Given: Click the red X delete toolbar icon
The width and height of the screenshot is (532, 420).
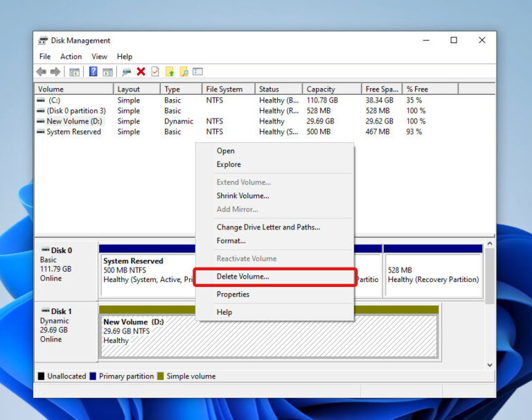Looking at the screenshot, I should 141,72.
